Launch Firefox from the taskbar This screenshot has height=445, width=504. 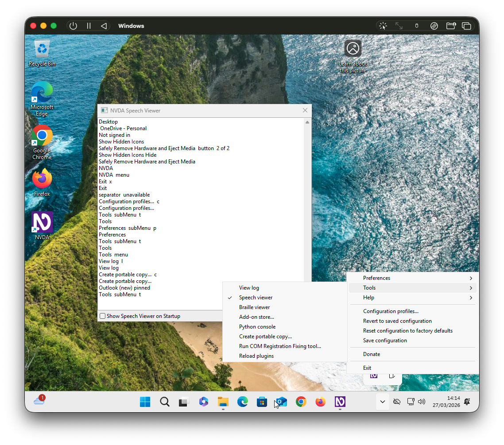(320, 402)
